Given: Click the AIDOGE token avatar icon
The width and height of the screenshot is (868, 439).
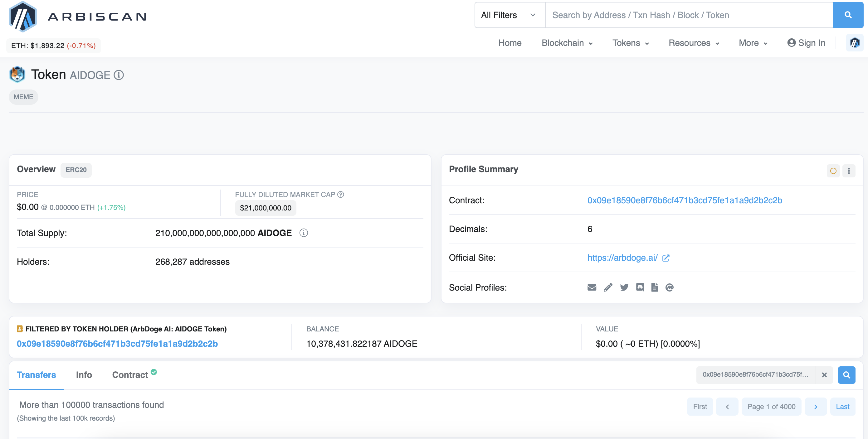Looking at the screenshot, I should (17, 75).
